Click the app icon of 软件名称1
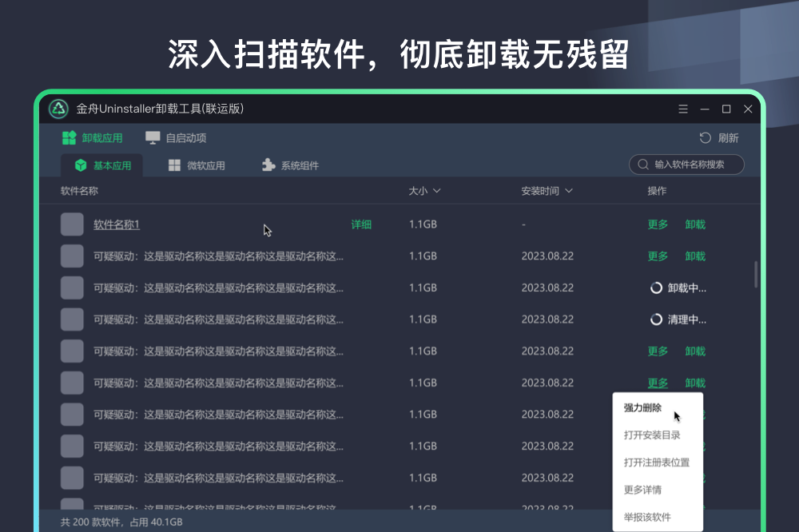799x532 pixels. click(x=72, y=224)
